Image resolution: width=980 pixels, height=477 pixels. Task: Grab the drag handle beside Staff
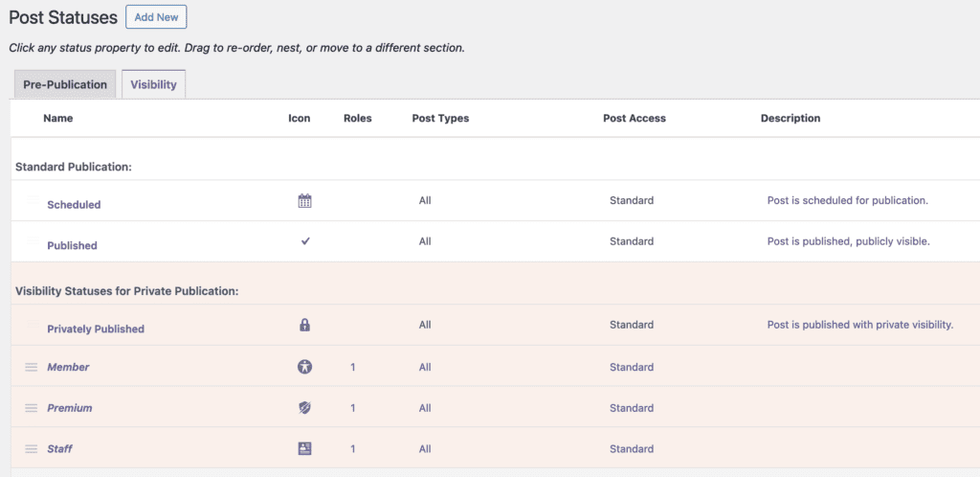point(31,448)
